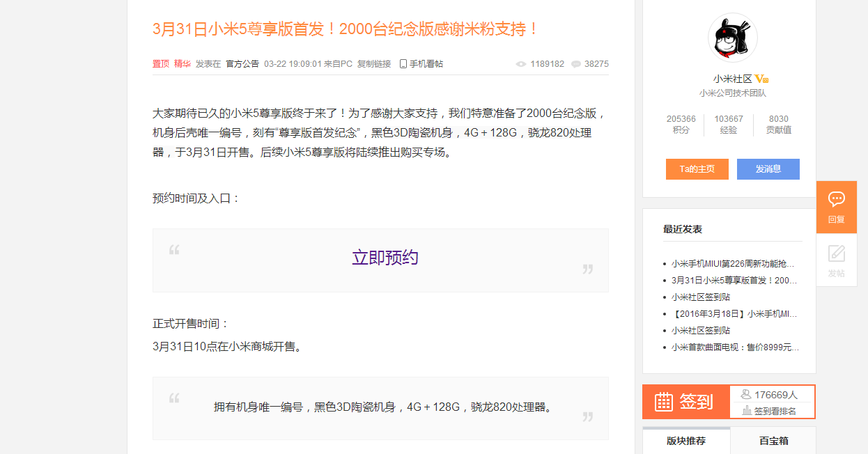Click the 38275 reply count
Screen dimensions: 868x454
(x=596, y=64)
